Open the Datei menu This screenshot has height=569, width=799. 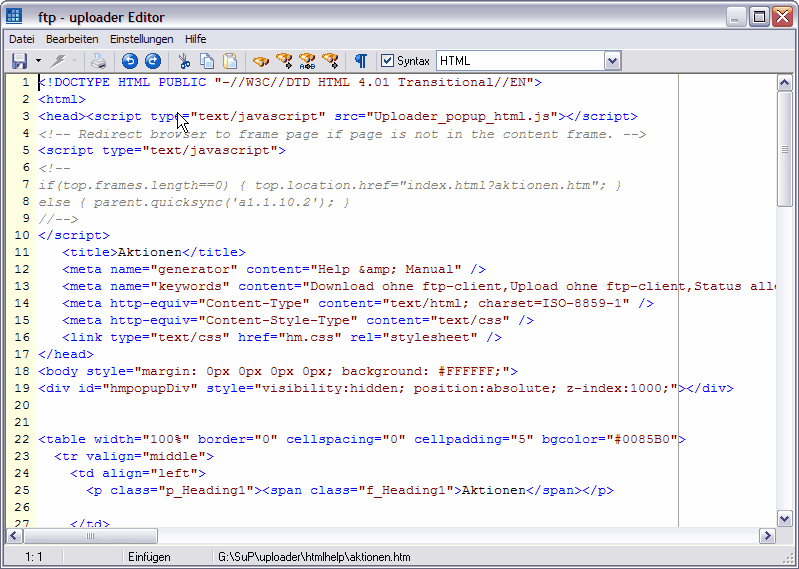(x=21, y=38)
